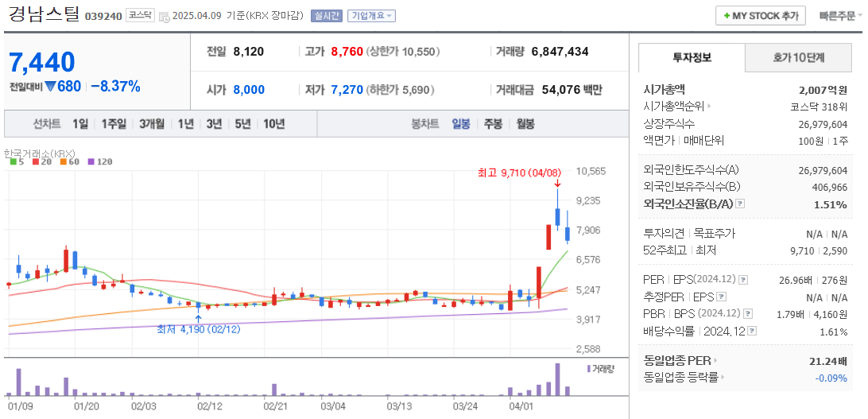Click the clock icon beside the date
The width and height of the screenshot is (868, 419).
pos(164,17)
